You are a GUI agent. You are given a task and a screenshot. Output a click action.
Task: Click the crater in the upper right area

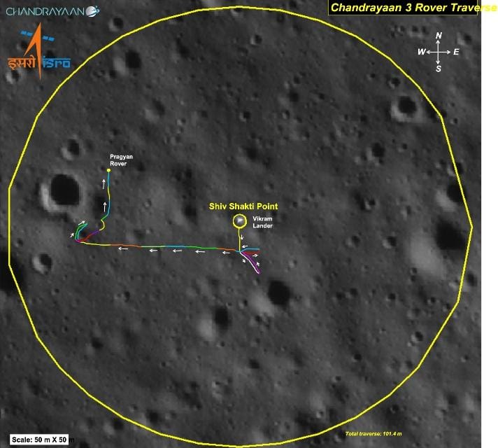[405, 107]
